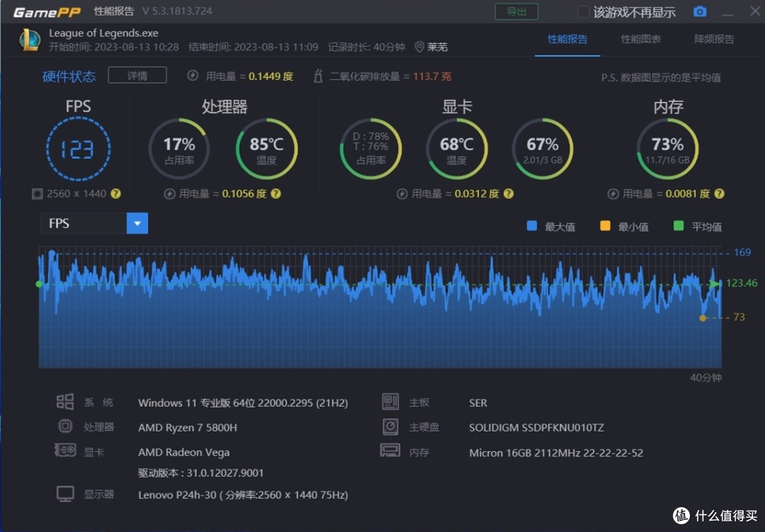Click the power icon under the processor gauges
The height and width of the screenshot is (532, 765).
pyautogui.click(x=169, y=194)
